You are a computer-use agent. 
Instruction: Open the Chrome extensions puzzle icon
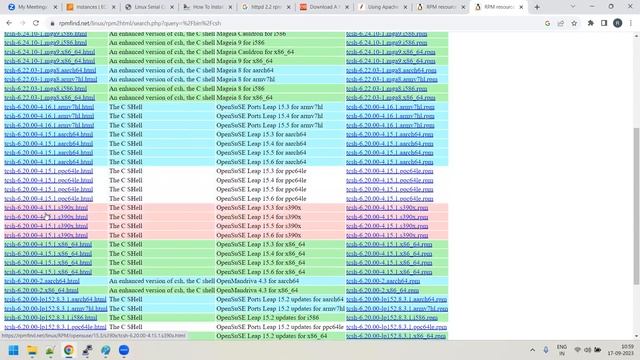point(591,23)
